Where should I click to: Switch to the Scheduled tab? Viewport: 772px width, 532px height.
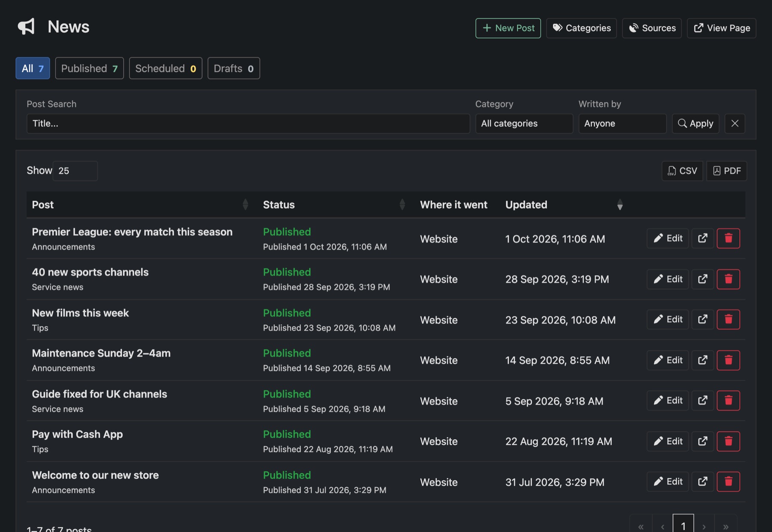tap(166, 68)
